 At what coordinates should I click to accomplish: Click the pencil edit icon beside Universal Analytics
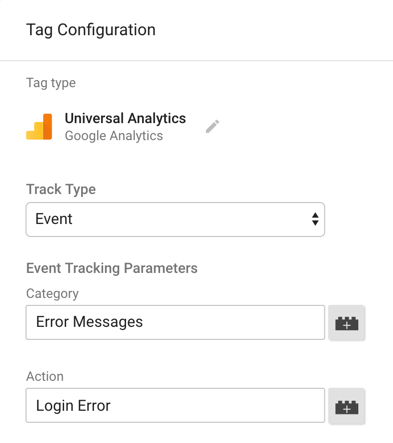[212, 126]
